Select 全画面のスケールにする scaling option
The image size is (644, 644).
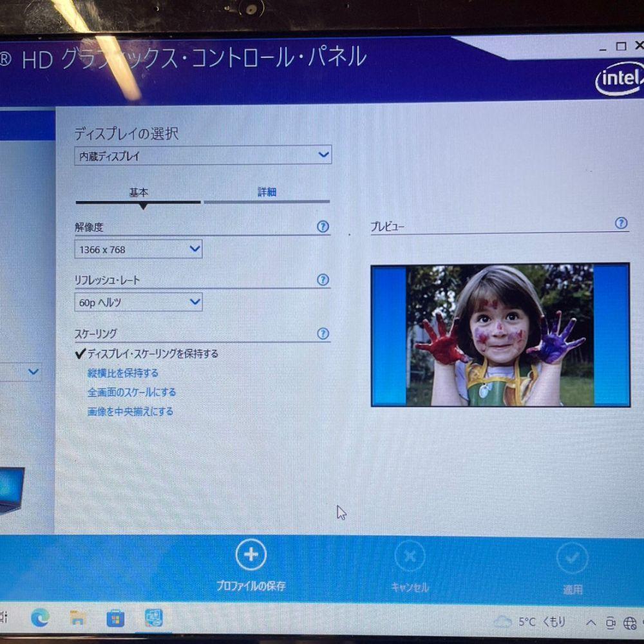click(x=131, y=392)
